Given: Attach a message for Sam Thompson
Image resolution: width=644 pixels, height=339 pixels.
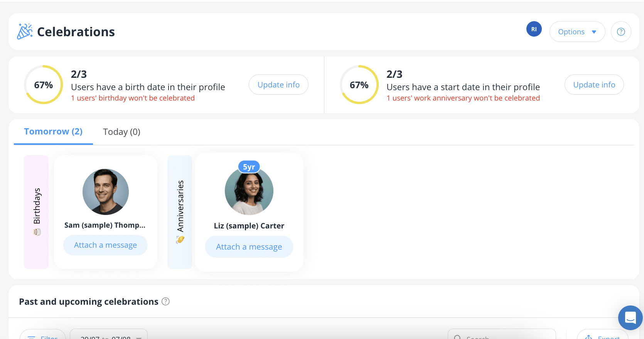Looking at the screenshot, I should (105, 245).
